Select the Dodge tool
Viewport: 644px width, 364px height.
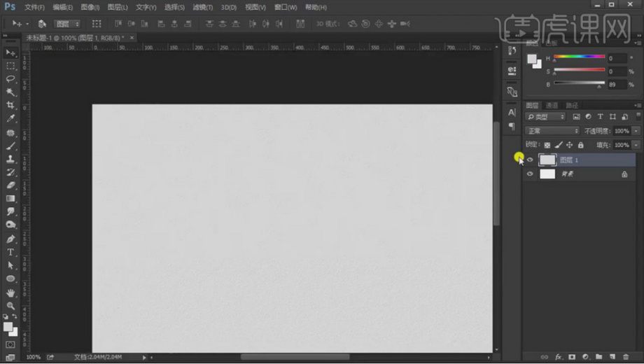point(10,225)
